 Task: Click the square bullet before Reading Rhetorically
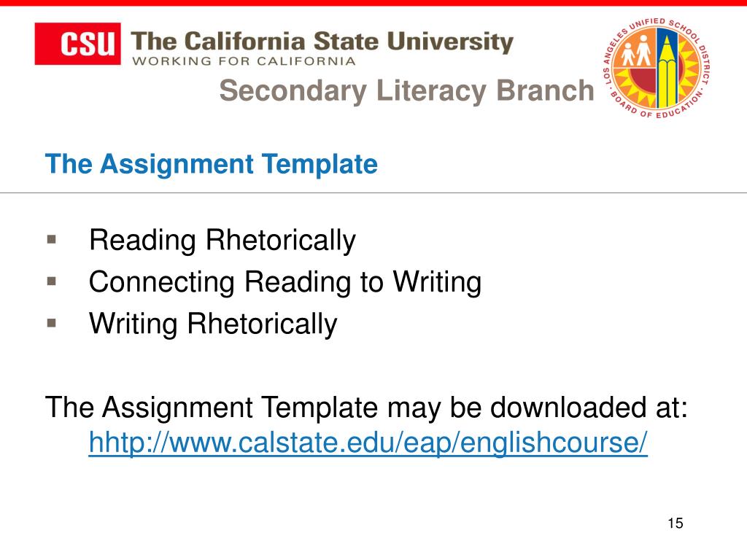coord(52,239)
